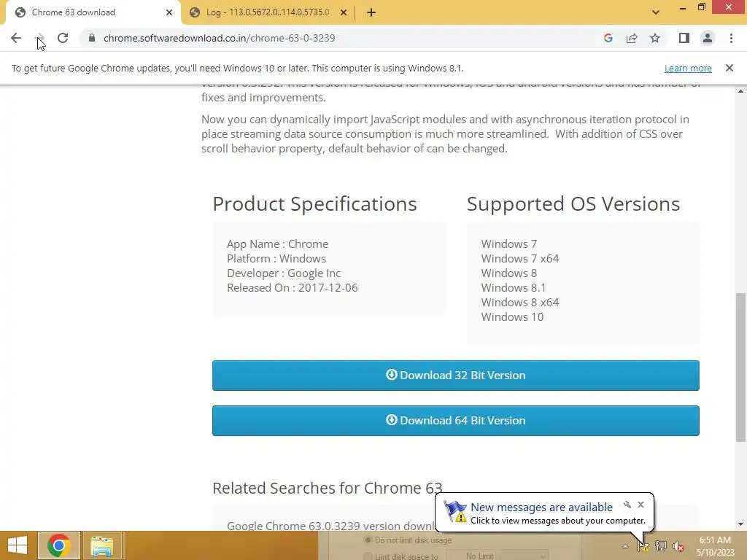The width and height of the screenshot is (747, 560).
Task: Open the side panel
Action: 684,38
